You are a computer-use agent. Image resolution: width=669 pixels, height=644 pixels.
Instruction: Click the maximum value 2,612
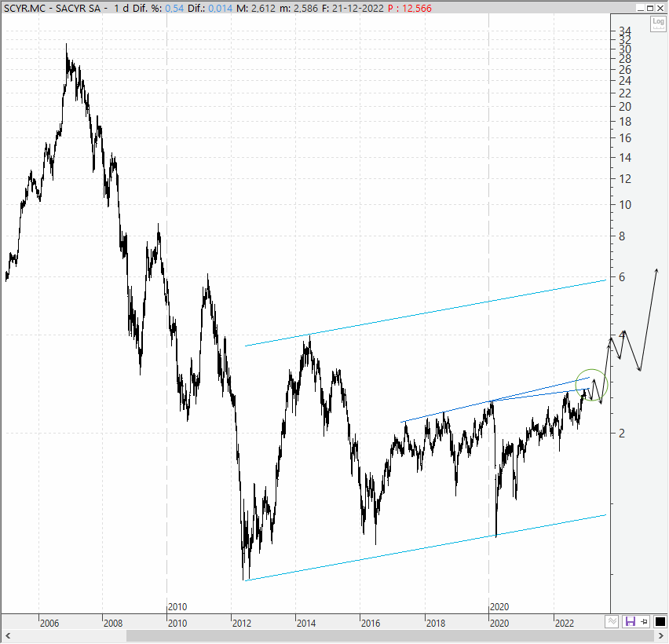pos(263,8)
